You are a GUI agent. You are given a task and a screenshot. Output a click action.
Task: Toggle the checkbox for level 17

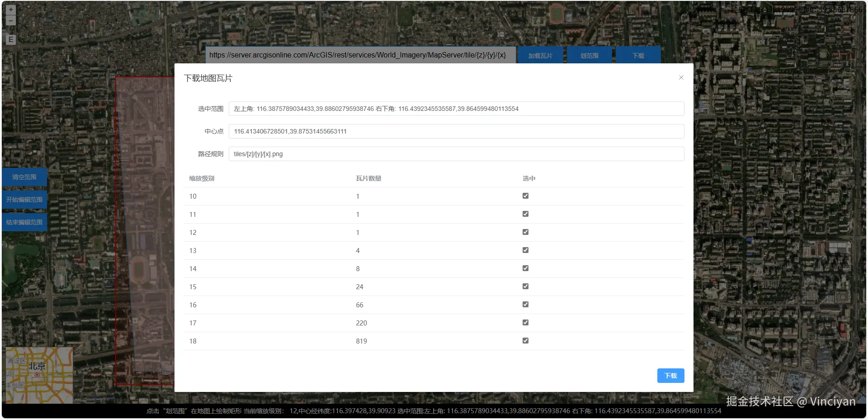(x=525, y=323)
